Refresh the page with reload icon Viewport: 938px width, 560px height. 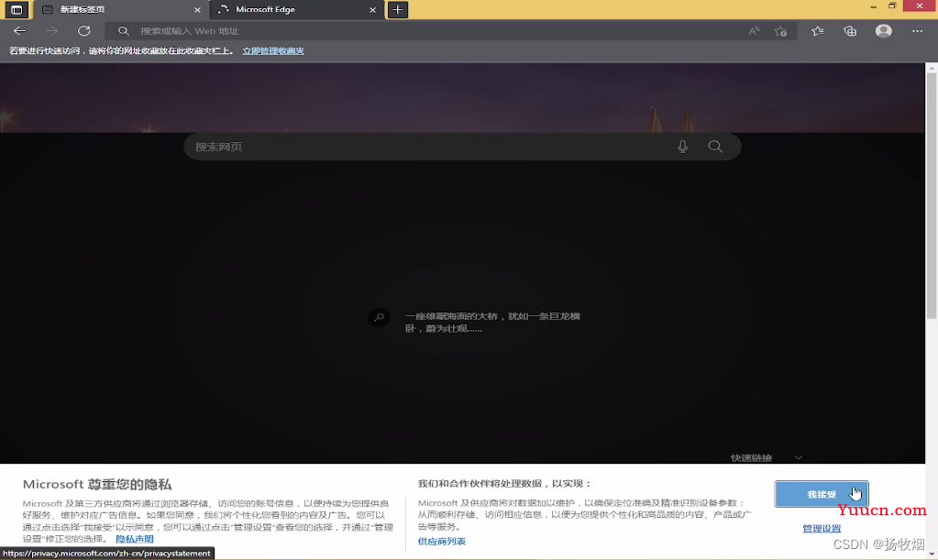point(83,31)
